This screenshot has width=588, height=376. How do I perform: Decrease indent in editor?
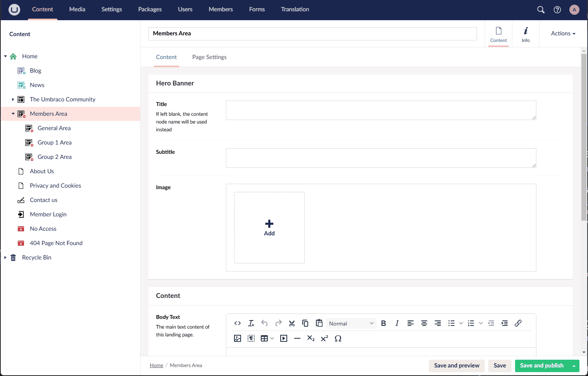491,323
